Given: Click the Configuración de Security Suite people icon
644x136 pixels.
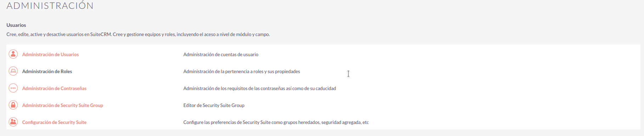Looking at the screenshot, I should click(x=13, y=122).
